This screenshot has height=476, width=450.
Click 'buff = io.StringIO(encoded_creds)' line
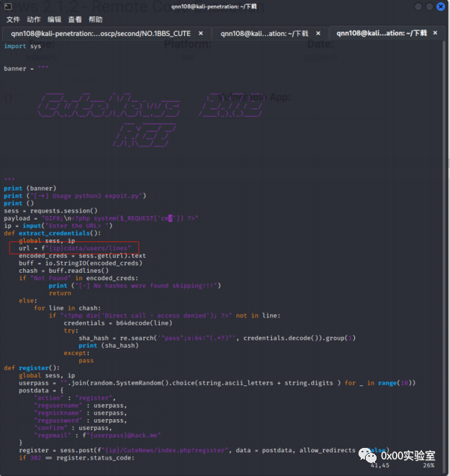click(x=81, y=263)
